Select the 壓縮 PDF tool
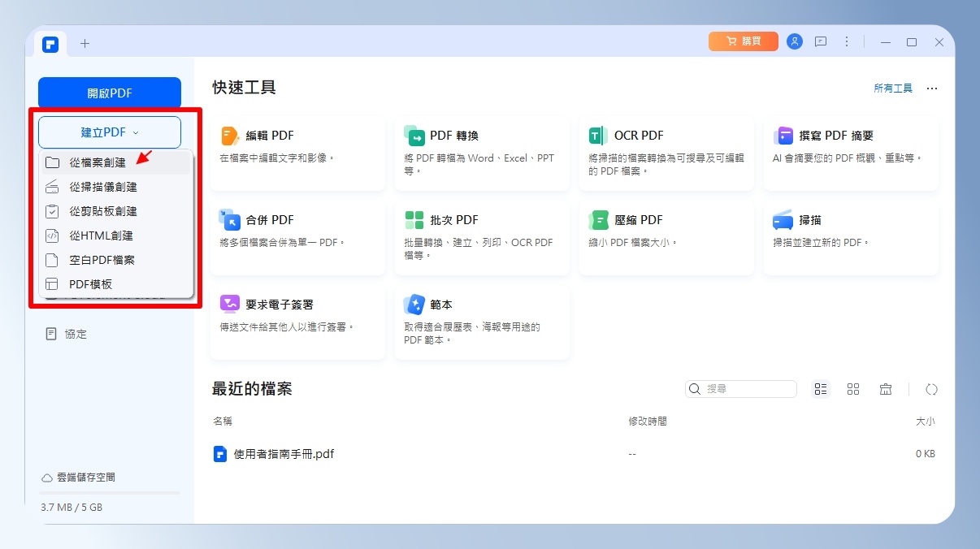The image size is (980, 549). (666, 239)
